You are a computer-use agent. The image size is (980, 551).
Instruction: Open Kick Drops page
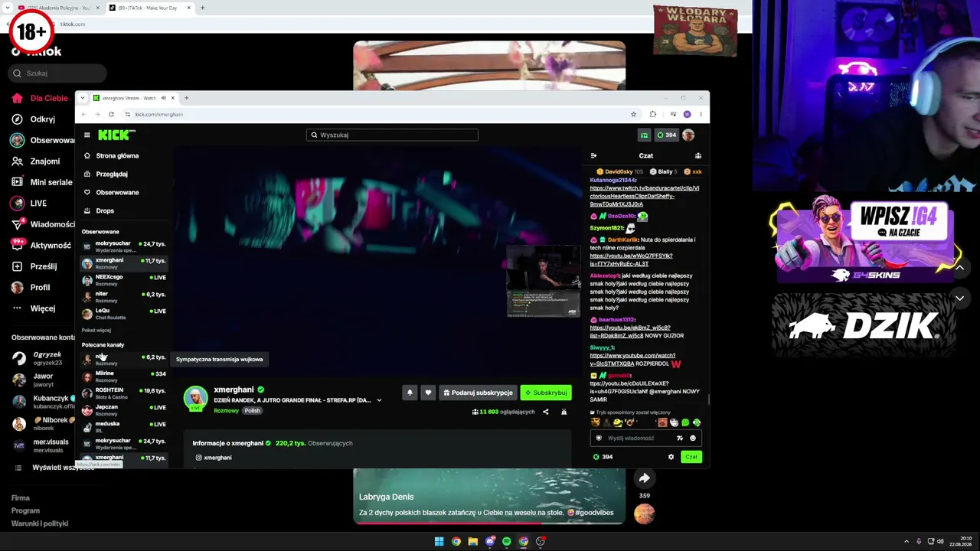point(105,210)
